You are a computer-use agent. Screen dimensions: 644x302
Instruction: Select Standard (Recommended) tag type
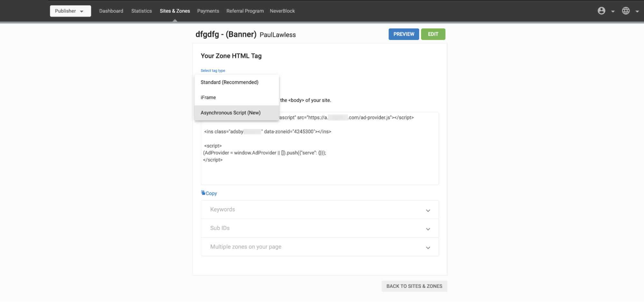click(229, 82)
